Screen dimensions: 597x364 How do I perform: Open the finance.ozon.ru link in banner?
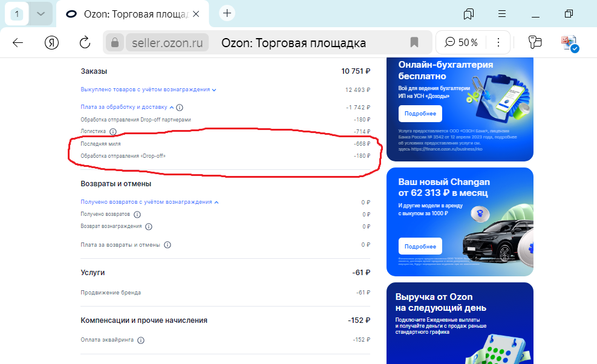tap(446, 149)
